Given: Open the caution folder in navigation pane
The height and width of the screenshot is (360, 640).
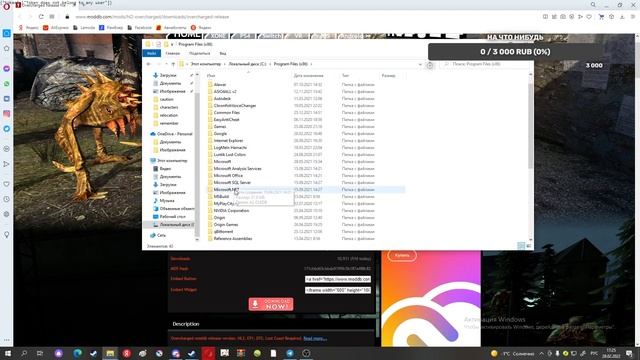Looking at the screenshot, I should point(167,99).
